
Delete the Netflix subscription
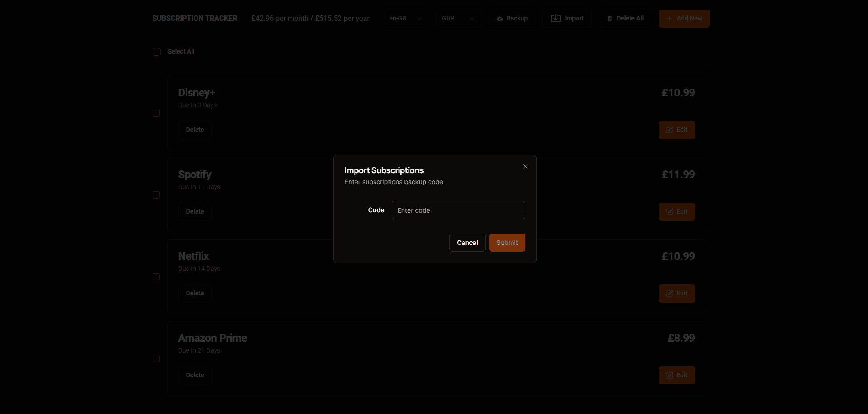[x=195, y=294]
